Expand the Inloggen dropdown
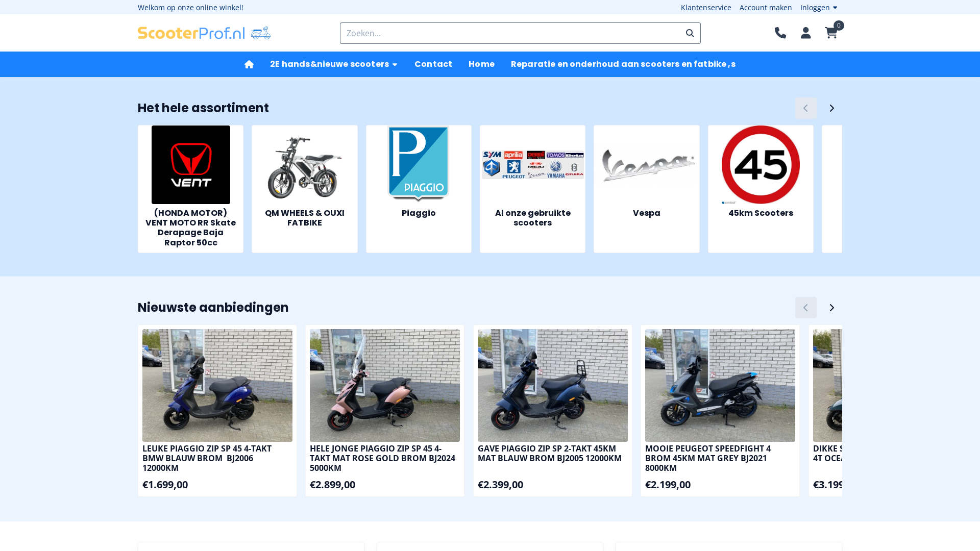This screenshot has height=551, width=980. [x=819, y=8]
